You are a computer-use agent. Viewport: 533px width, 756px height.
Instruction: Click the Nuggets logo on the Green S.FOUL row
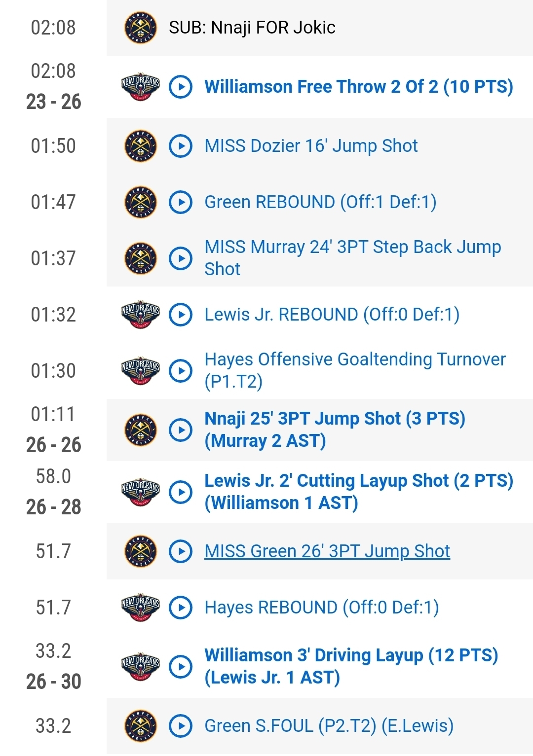pos(141,726)
